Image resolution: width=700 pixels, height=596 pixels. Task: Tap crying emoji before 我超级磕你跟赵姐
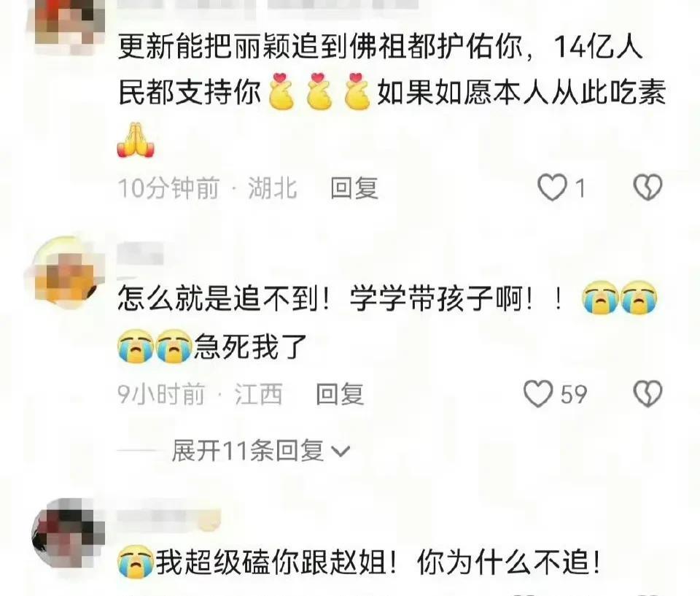point(136,562)
